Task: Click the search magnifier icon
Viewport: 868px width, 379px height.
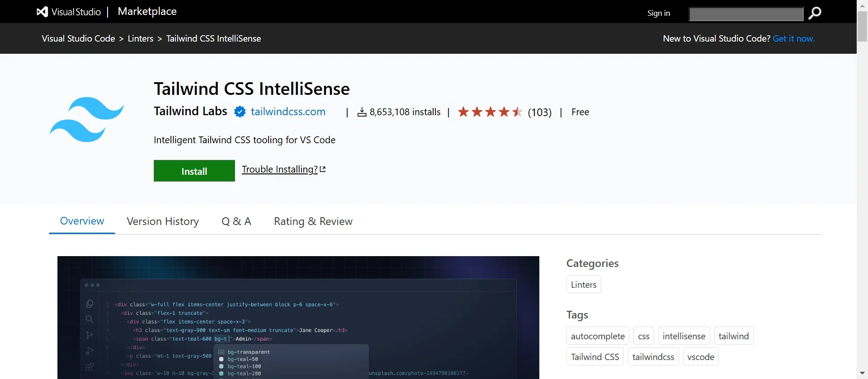Action: click(815, 13)
